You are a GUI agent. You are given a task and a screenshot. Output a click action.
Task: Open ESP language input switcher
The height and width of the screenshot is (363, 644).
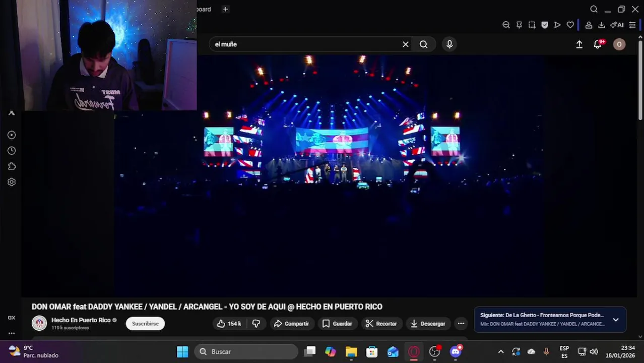pos(564,352)
